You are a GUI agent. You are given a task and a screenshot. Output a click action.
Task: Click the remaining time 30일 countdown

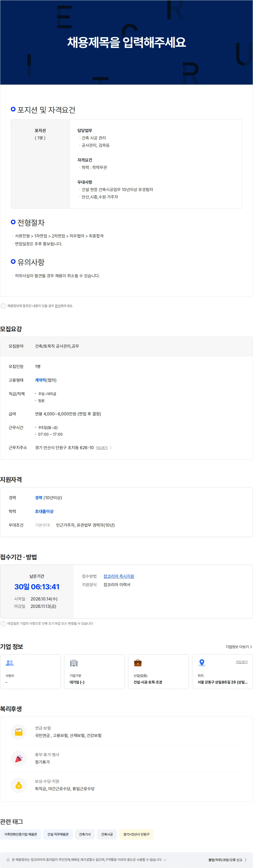point(37,587)
